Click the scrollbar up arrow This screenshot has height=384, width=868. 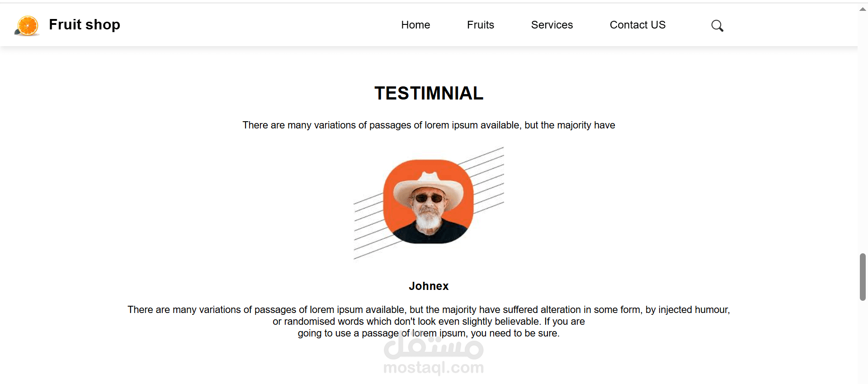[863, 9]
